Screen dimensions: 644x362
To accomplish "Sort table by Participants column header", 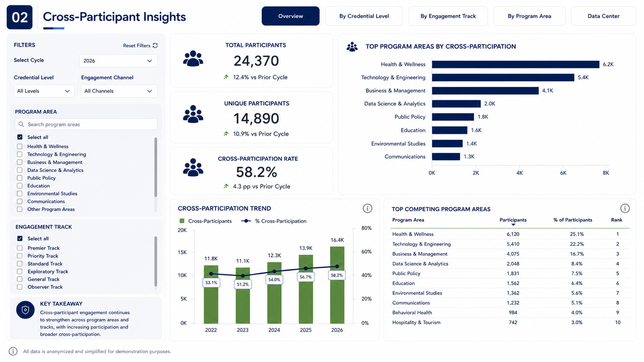I will pos(513,220).
